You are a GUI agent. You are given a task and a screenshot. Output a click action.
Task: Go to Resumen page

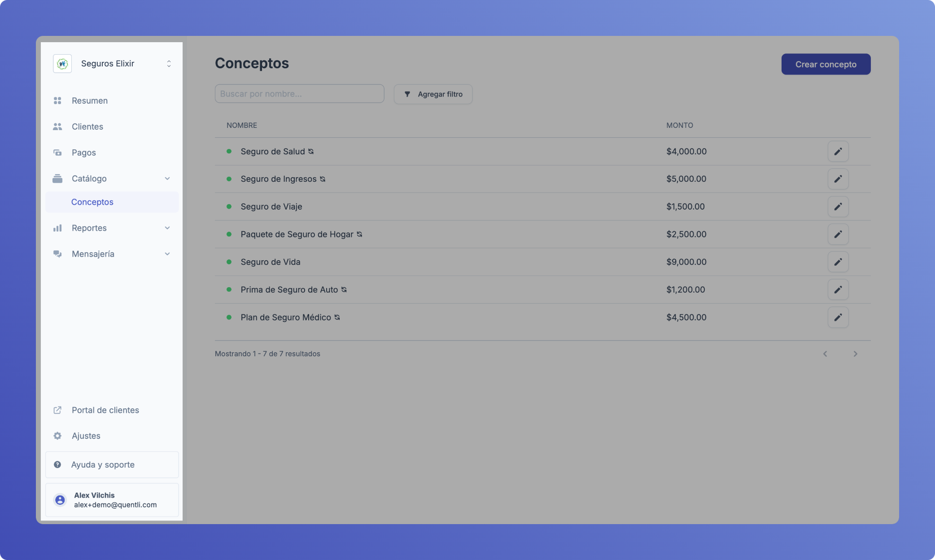tap(89, 101)
